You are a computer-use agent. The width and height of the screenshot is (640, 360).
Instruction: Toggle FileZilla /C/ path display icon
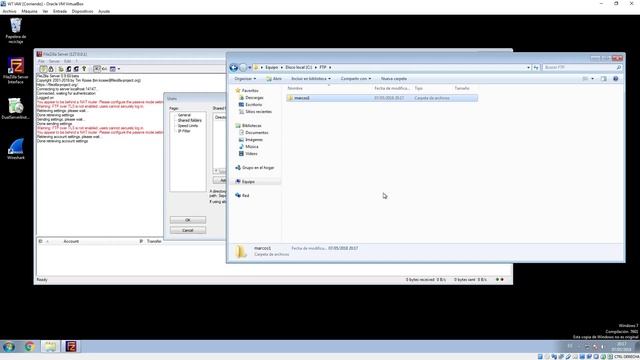point(96,69)
